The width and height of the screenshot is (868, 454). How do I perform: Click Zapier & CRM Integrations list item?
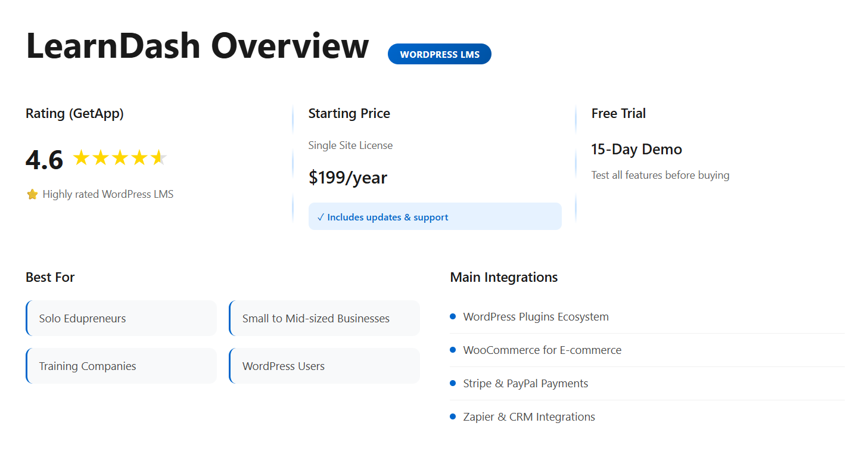pyautogui.click(x=648, y=417)
